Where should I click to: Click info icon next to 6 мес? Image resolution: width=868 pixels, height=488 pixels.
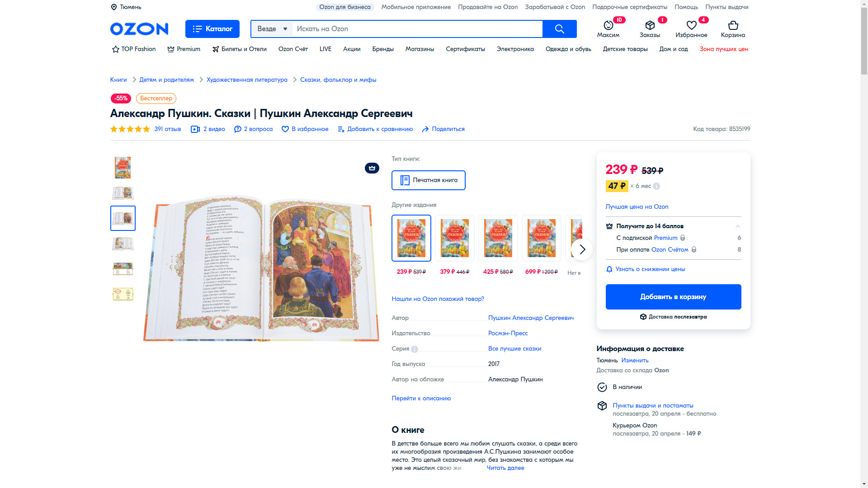[x=656, y=186]
